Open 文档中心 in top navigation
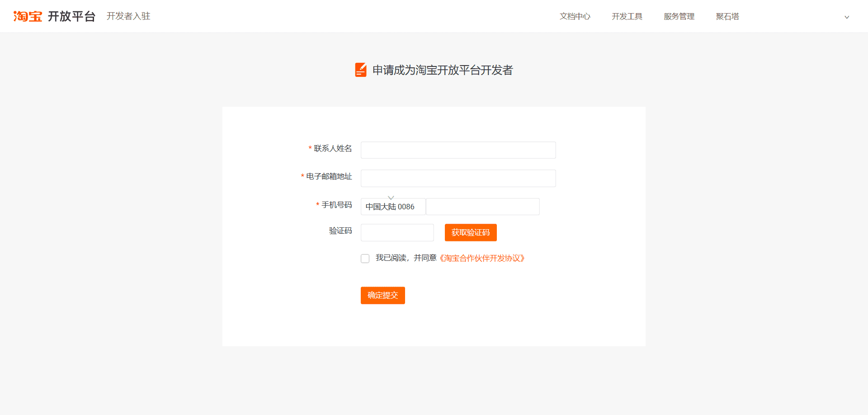The width and height of the screenshot is (868, 415). (x=575, y=16)
